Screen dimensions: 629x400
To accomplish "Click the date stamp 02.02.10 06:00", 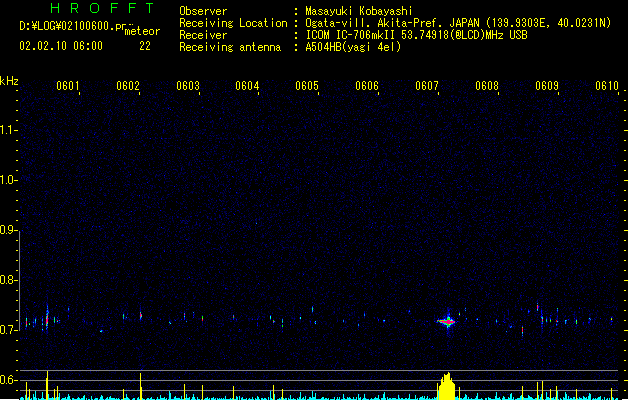I will [x=61, y=46].
